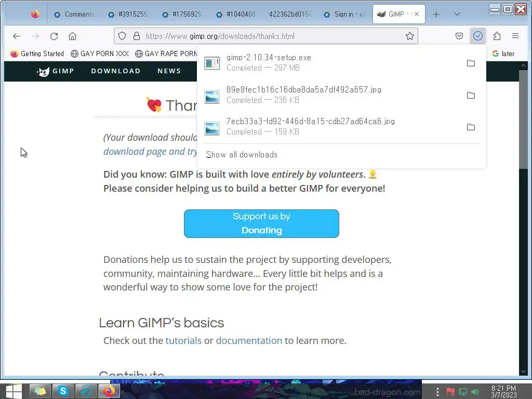Open the tutorials link
This screenshot has width=532, height=399.
tap(183, 341)
